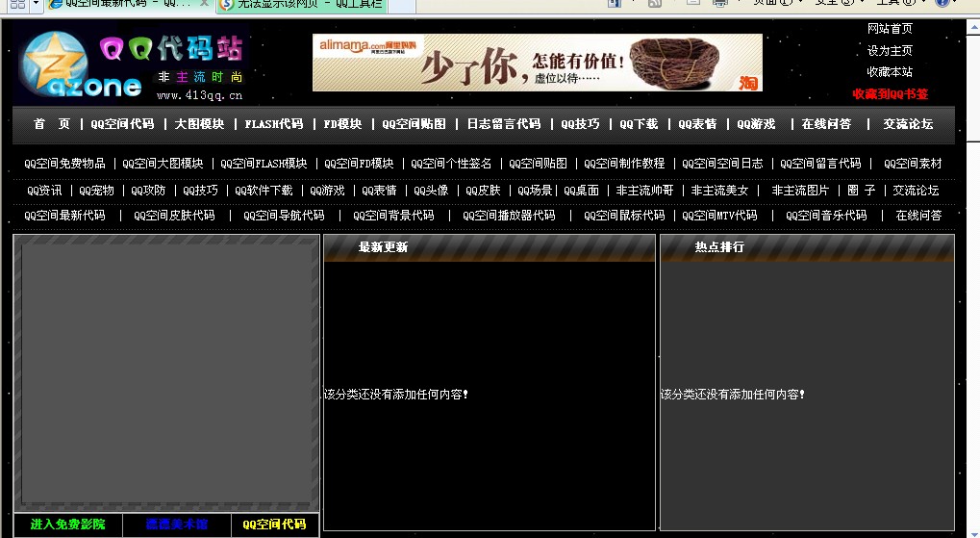Click QQ空间FLASH模块 link
Image resolution: width=980 pixels, height=538 pixels.
(x=264, y=164)
